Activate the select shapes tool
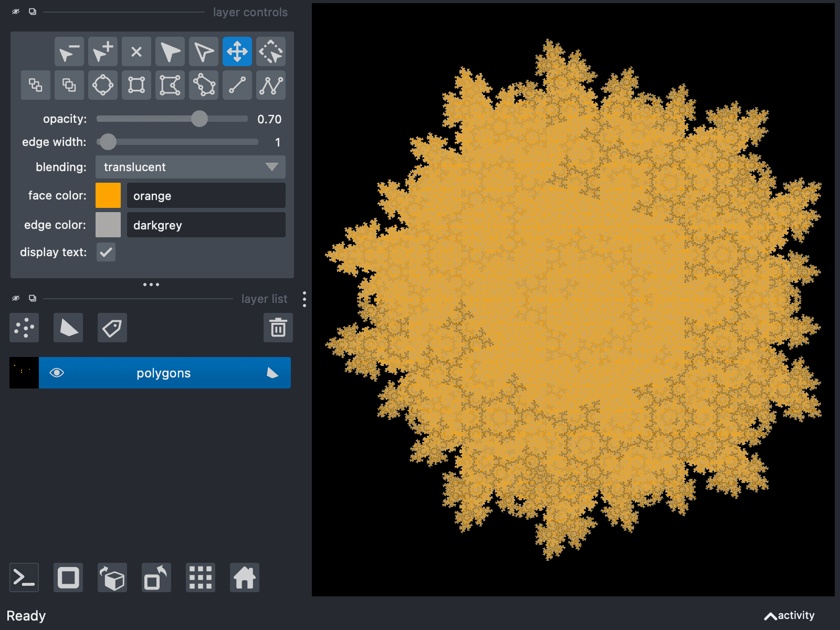840x630 pixels. pyautogui.click(x=170, y=51)
